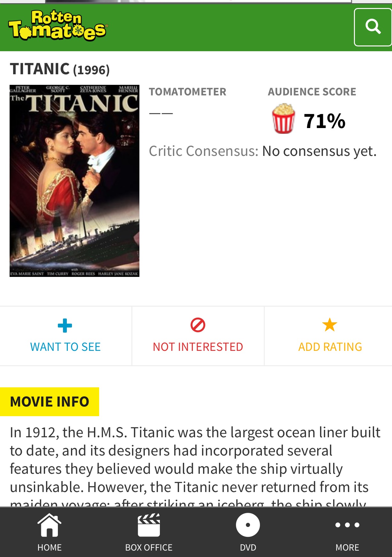Image resolution: width=392 pixels, height=557 pixels.
Task: Tap the audience score popcorn icon
Action: 283,119
